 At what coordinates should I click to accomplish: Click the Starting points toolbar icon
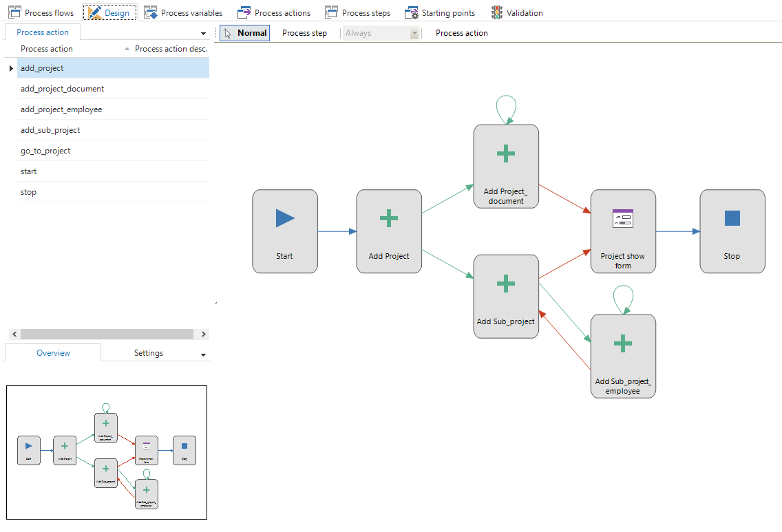tap(440, 12)
